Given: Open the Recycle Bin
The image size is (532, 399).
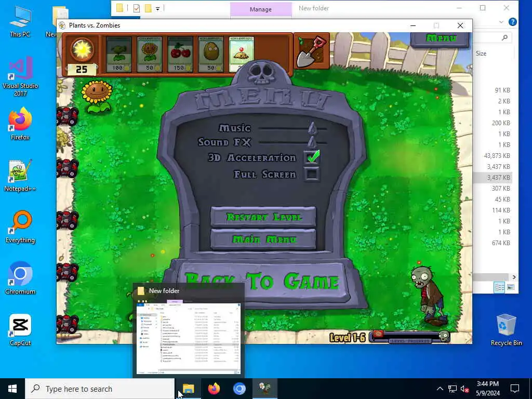Looking at the screenshot, I should coord(506,330).
